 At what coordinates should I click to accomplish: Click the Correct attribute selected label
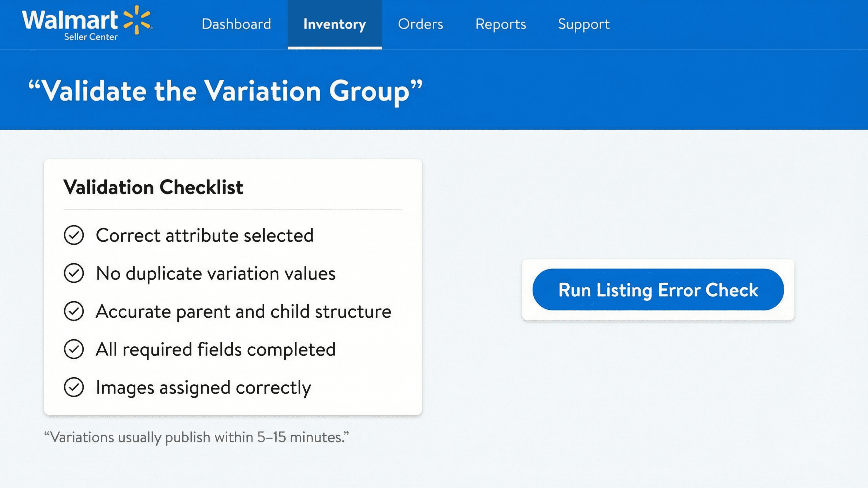205,235
